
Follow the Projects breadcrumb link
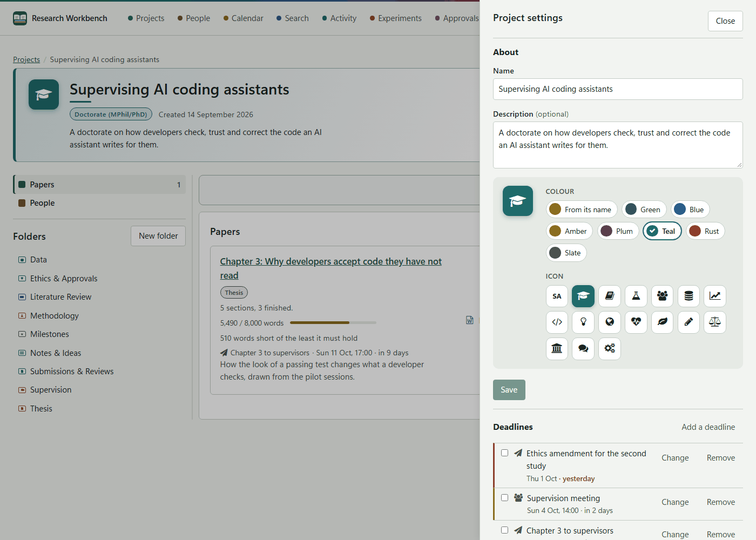pos(26,59)
